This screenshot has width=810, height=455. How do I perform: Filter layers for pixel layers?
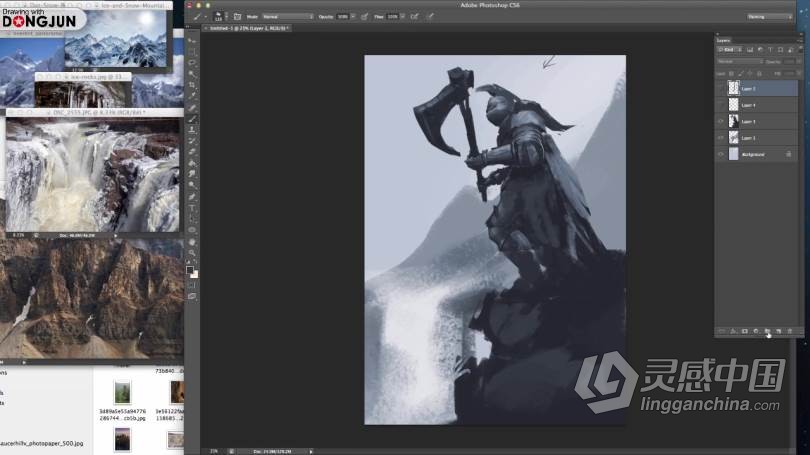(x=750, y=50)
